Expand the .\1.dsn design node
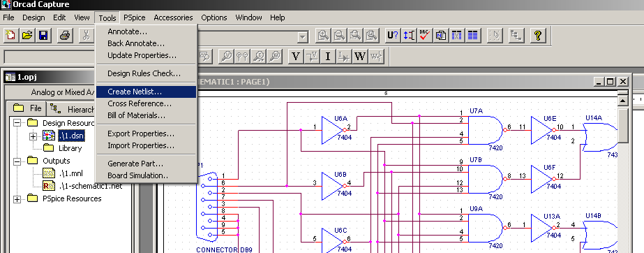The width and height of the screenshot is (644, 253). pos(33,136)
